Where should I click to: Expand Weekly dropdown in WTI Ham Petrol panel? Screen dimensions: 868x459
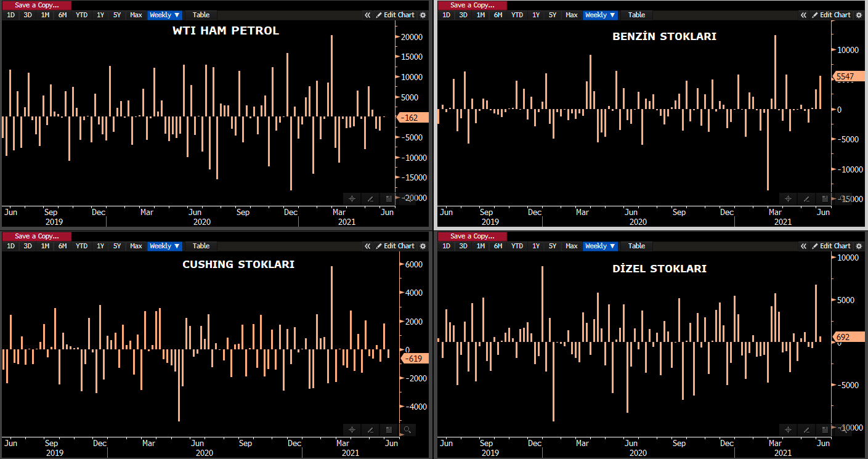[164, 15]
